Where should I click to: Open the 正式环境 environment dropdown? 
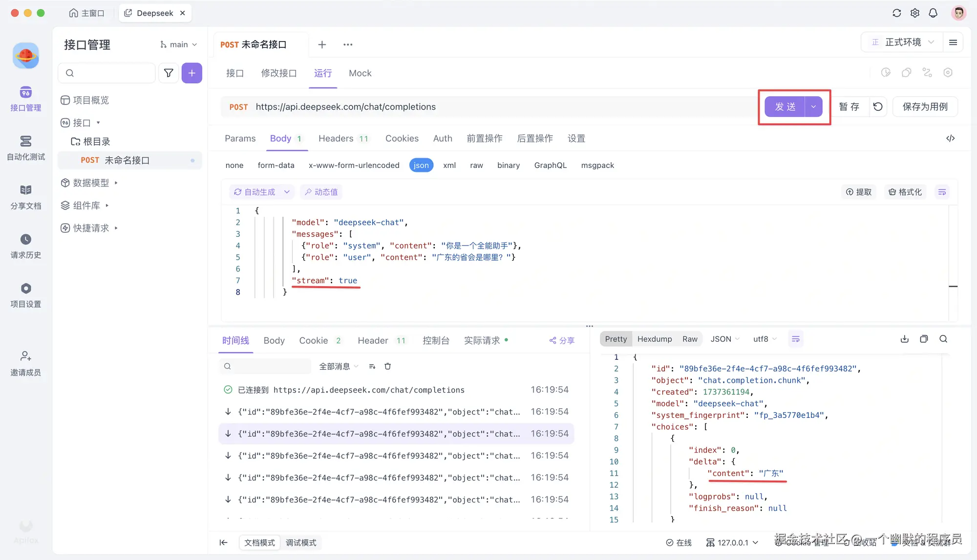coord(903,42)
